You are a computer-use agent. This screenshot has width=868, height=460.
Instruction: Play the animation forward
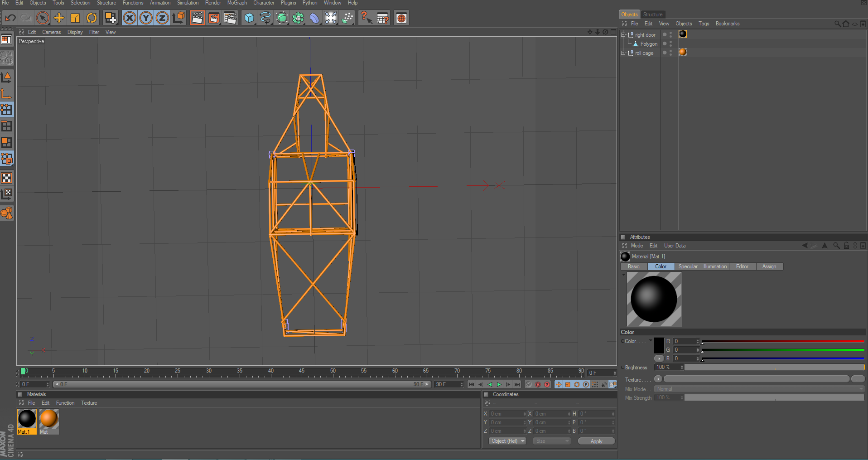(499, 384)
